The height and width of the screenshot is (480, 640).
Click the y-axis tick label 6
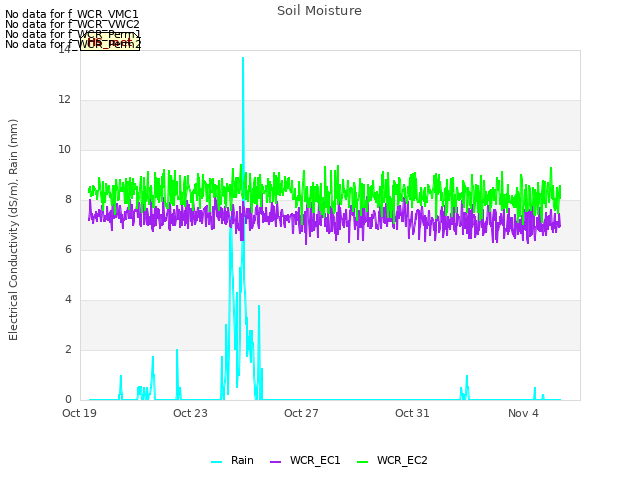pyautogui.click(x=68, y=250)
